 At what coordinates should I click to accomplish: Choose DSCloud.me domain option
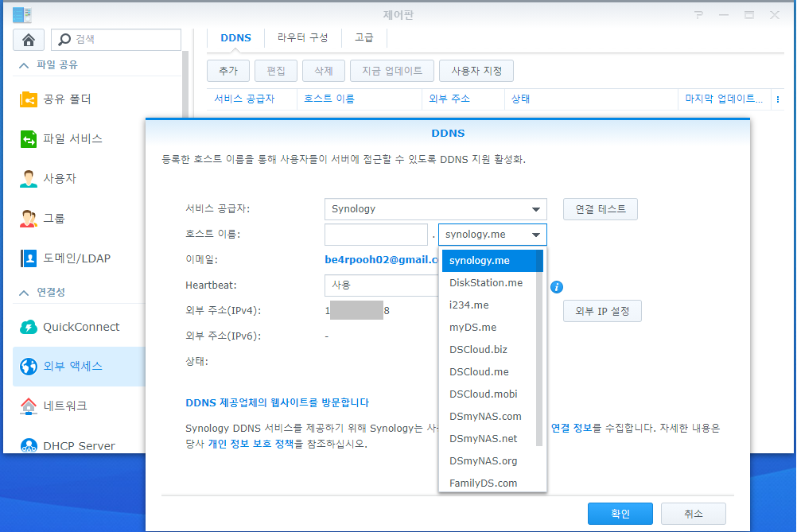[479, 372]
